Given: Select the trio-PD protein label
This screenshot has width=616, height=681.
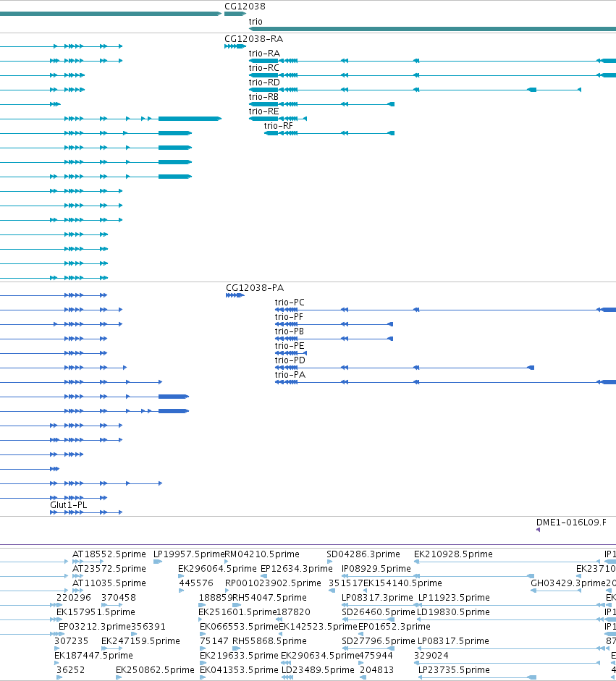Looking at the screenshot, I should point(290,360).
